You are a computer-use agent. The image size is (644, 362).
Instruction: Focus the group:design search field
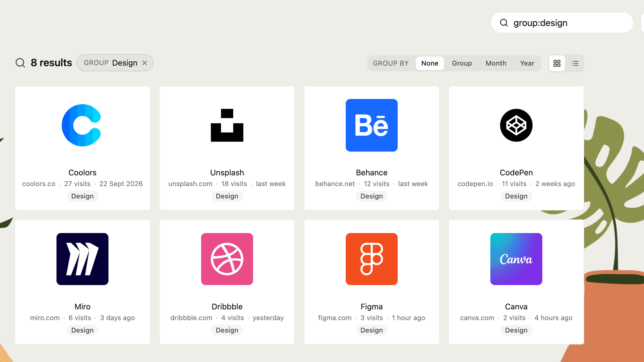click(x=562, y=23)
